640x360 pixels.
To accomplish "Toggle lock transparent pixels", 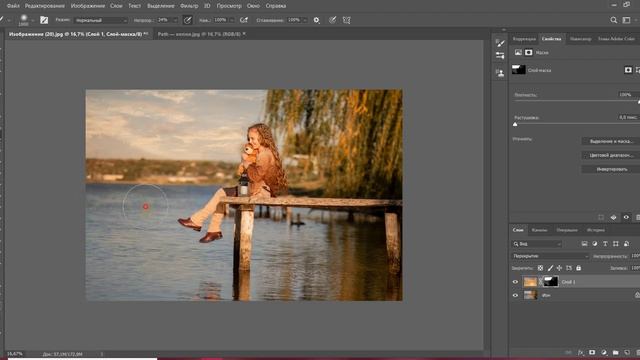I will click(x=540, y=268).
